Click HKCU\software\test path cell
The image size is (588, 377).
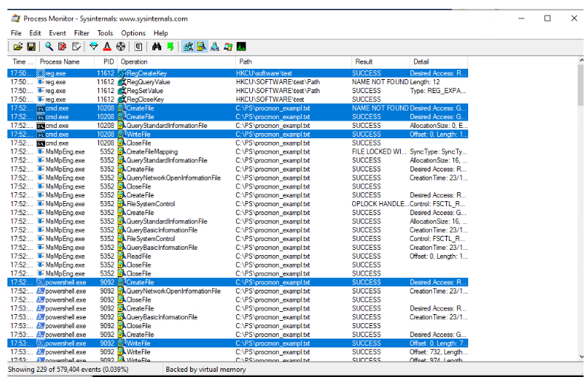(264, 73)
